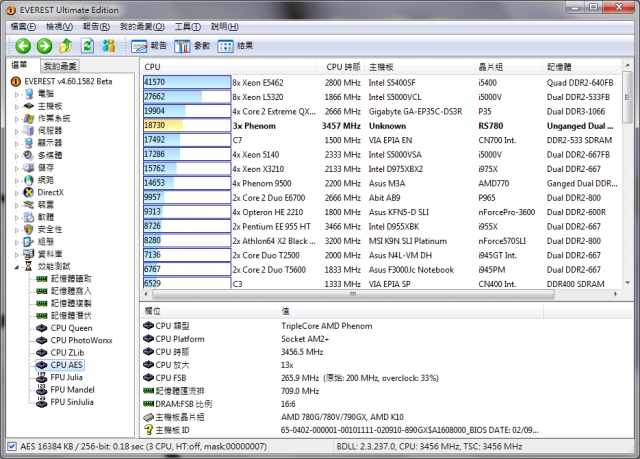
Task: Select the FPU Mandel benchmark
Action: click(72, 390)
